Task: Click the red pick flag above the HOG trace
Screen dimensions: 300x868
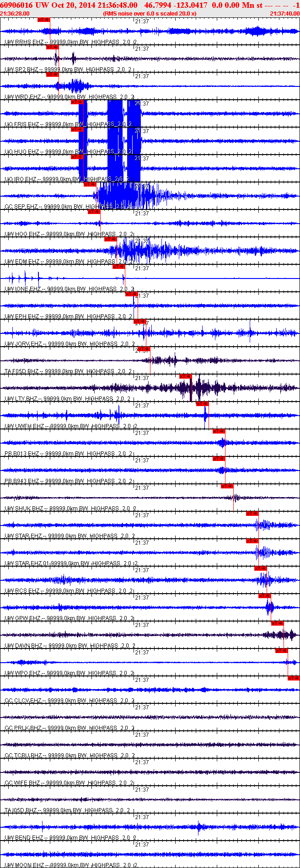Action: (94, 212)
